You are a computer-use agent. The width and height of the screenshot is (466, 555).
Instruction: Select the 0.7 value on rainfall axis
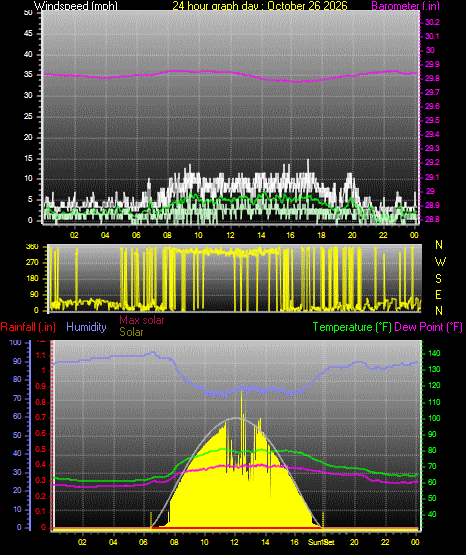pos(41,417)
